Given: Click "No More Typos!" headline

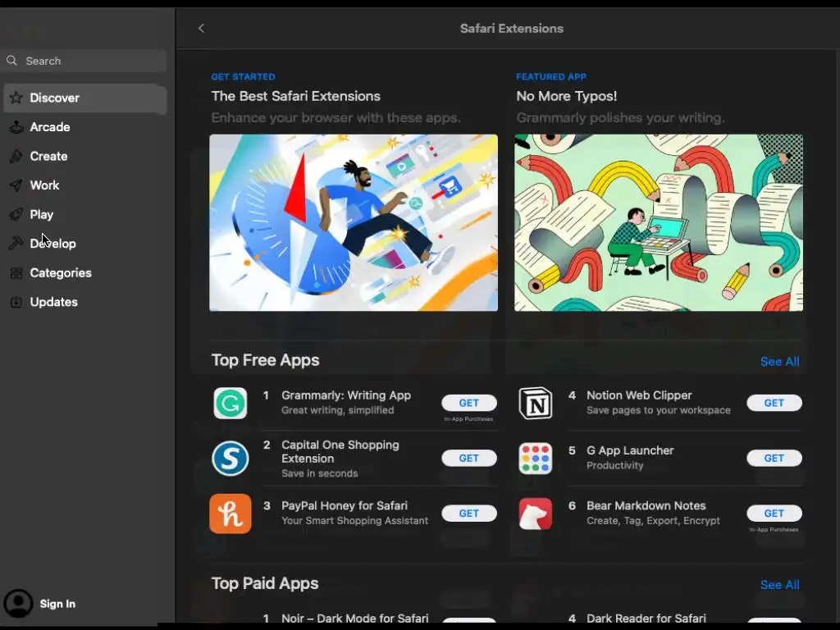Looking at the screenshot, I should coord(566,96).
